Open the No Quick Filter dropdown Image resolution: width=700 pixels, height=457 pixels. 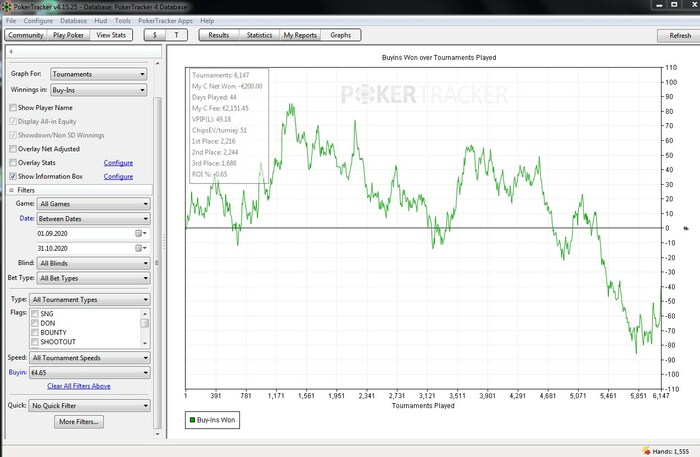90,406
